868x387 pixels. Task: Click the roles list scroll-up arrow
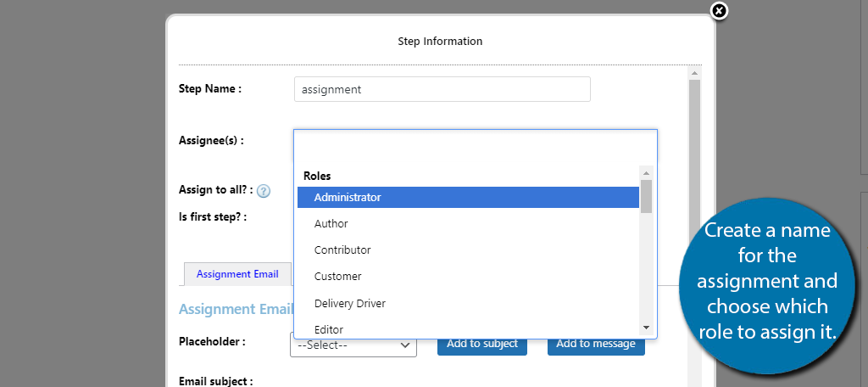pyautogui.click(x=646, y=173)
